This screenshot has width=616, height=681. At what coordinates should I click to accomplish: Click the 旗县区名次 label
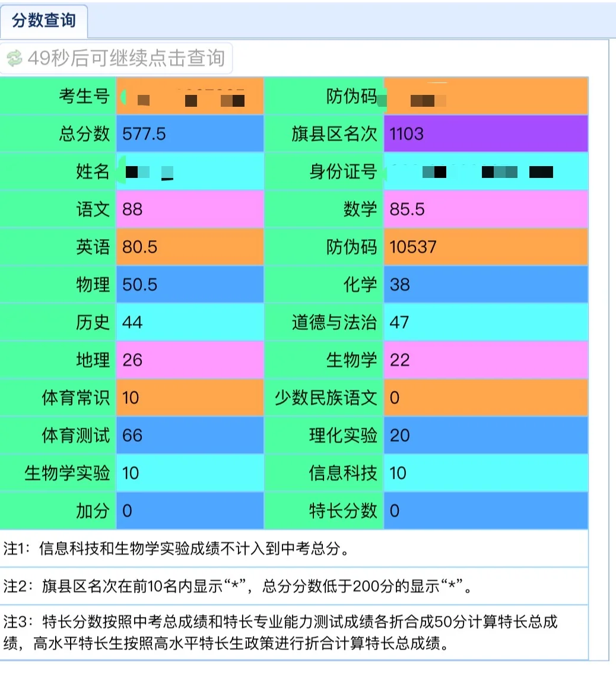tap(334, 134)
